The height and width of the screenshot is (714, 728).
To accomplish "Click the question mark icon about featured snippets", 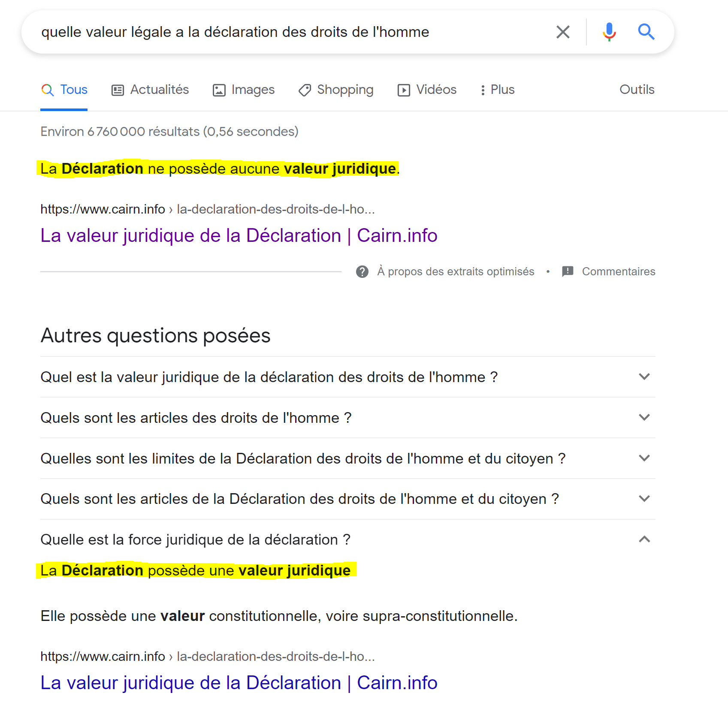I will point(362,271).
